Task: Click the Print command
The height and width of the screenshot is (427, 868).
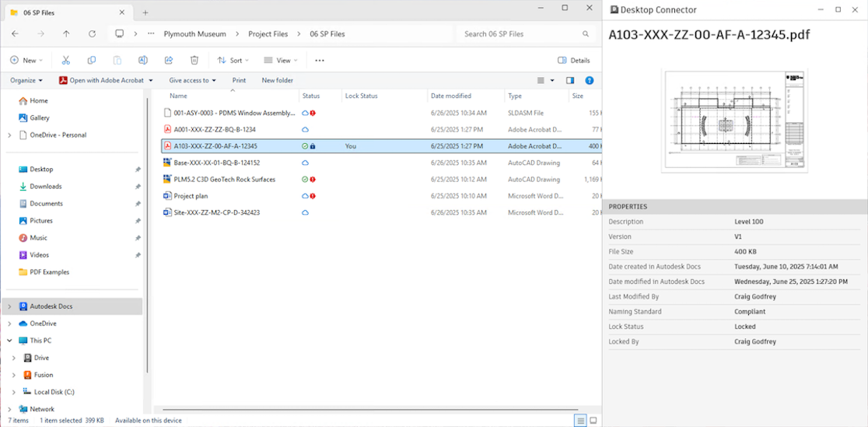Action: [x=239, y=80]
